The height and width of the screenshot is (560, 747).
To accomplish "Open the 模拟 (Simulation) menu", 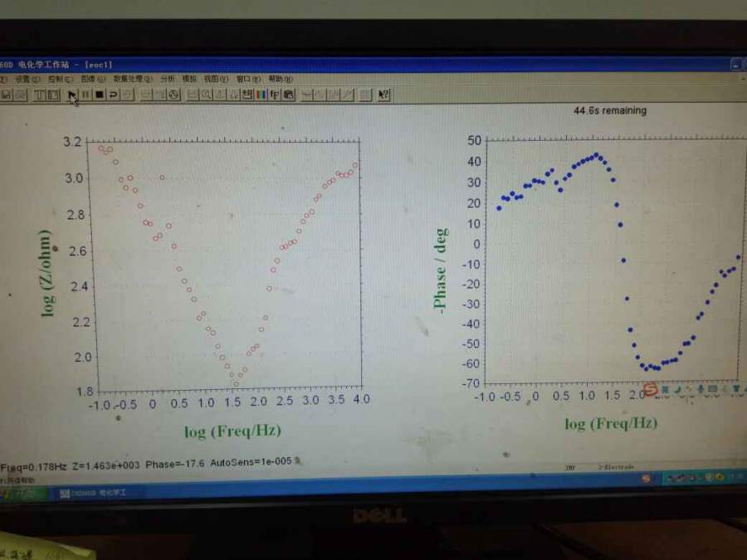I will coord(189,79).
